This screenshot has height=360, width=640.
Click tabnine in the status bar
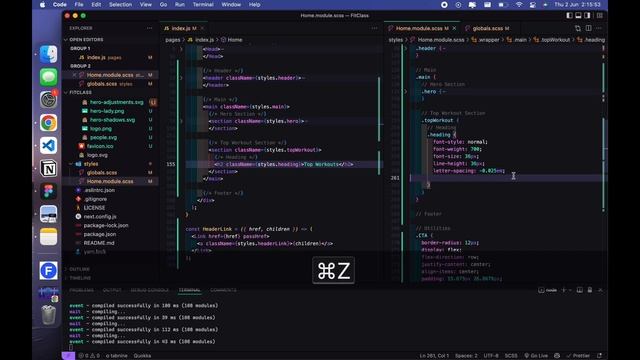pyautogui.click(x=117, y=356)
